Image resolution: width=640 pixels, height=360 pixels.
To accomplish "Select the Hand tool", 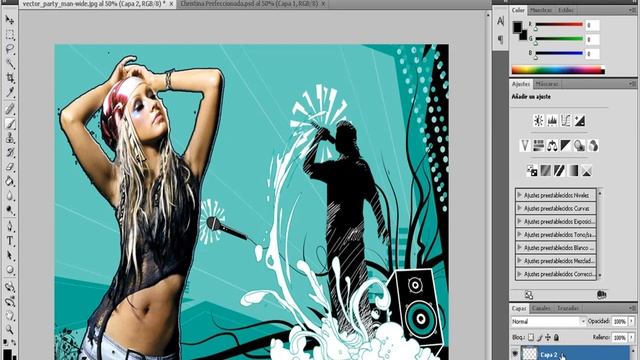I will pos(10,316).
